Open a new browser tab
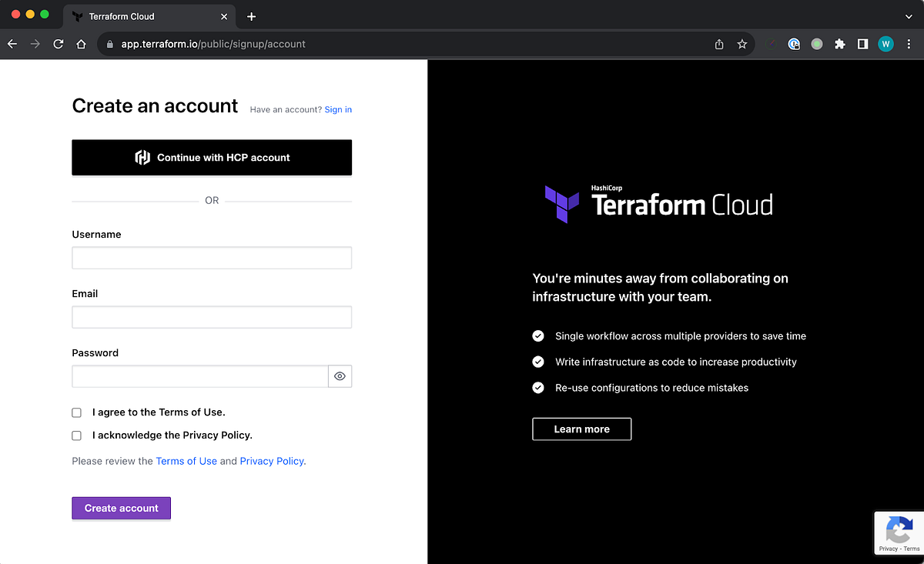Viewport: 924px width, 564px height. click(x=251, y=15)
